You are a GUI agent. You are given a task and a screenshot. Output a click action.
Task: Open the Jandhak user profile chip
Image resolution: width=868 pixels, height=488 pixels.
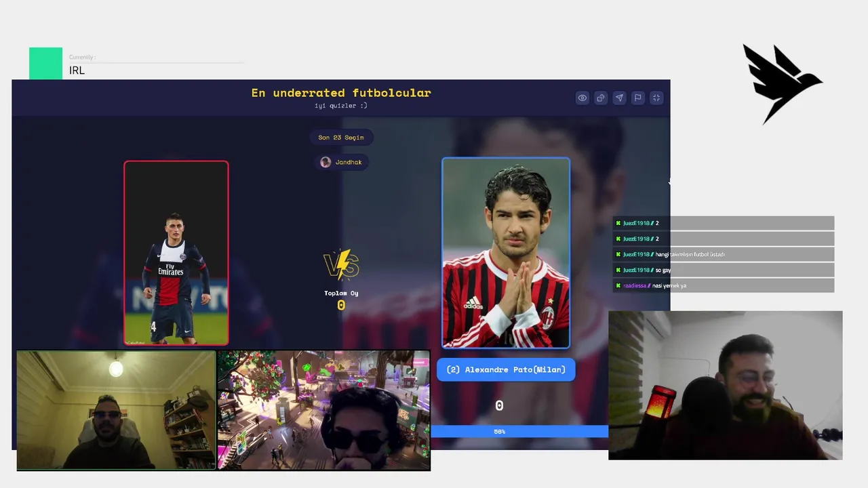click(341, 162)
